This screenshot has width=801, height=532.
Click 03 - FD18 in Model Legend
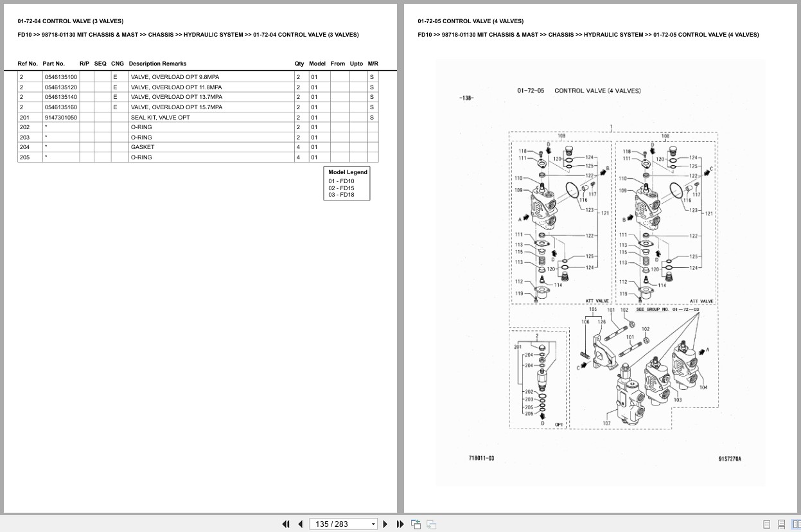point(341,195)
